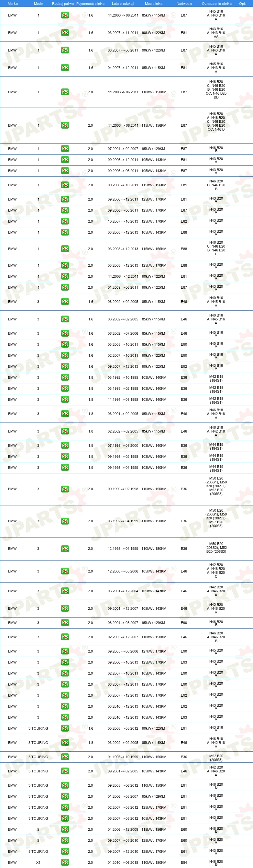The image size is (253, 868).
Task: Click the 02.2007 -> 05.2012 production years cell
Action: (x=123, y=807)
